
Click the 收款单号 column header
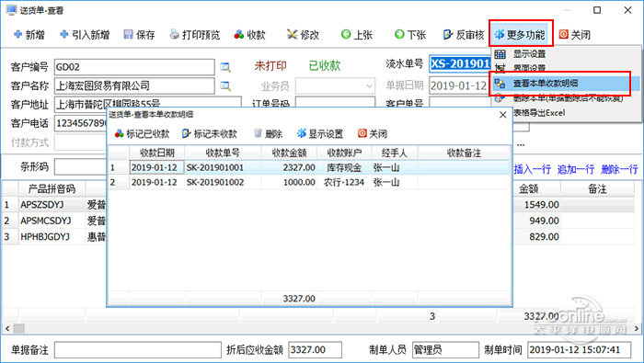[x=223, y=153]
